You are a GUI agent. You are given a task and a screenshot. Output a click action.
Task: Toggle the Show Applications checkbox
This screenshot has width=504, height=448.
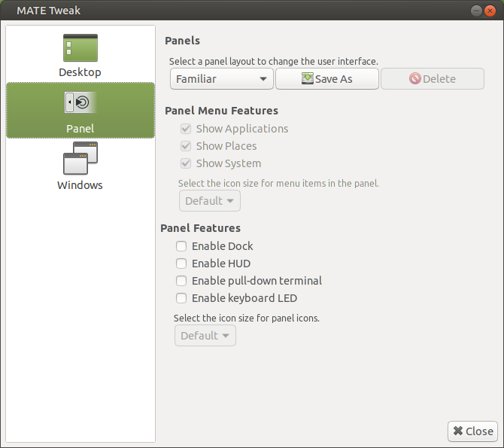point(186,129)
